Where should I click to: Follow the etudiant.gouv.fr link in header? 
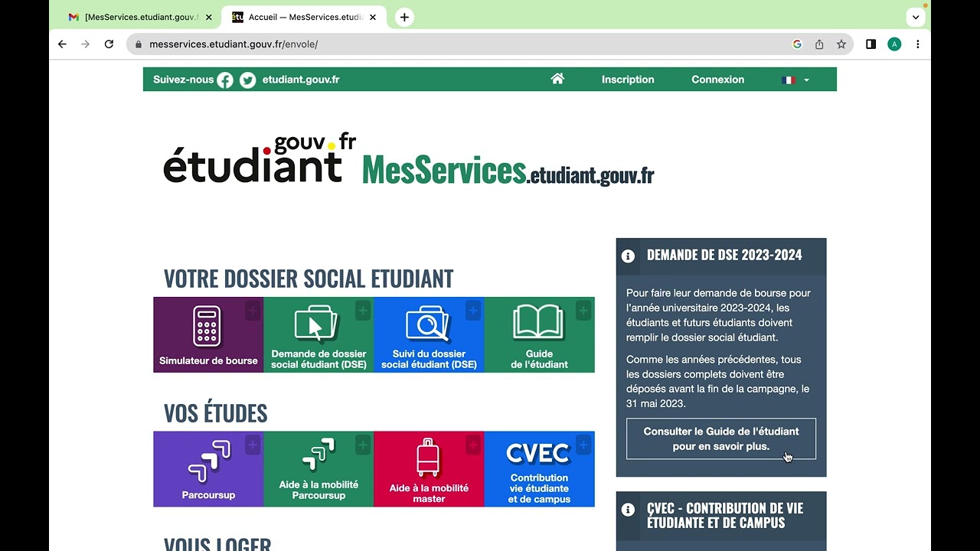301,80
